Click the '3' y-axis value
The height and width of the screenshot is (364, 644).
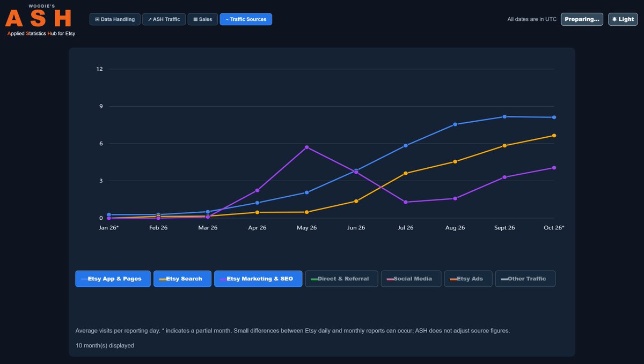tap(101, 181)
